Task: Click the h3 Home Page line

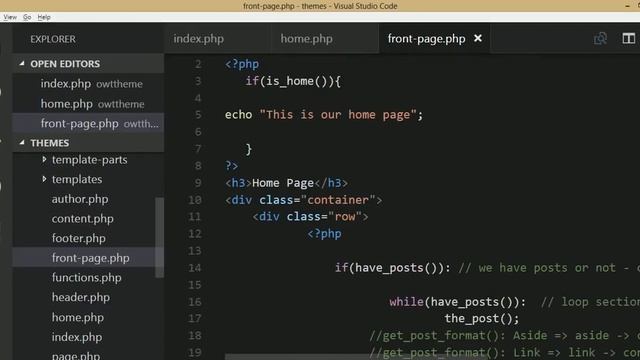Action: click(x=286, y=183)
